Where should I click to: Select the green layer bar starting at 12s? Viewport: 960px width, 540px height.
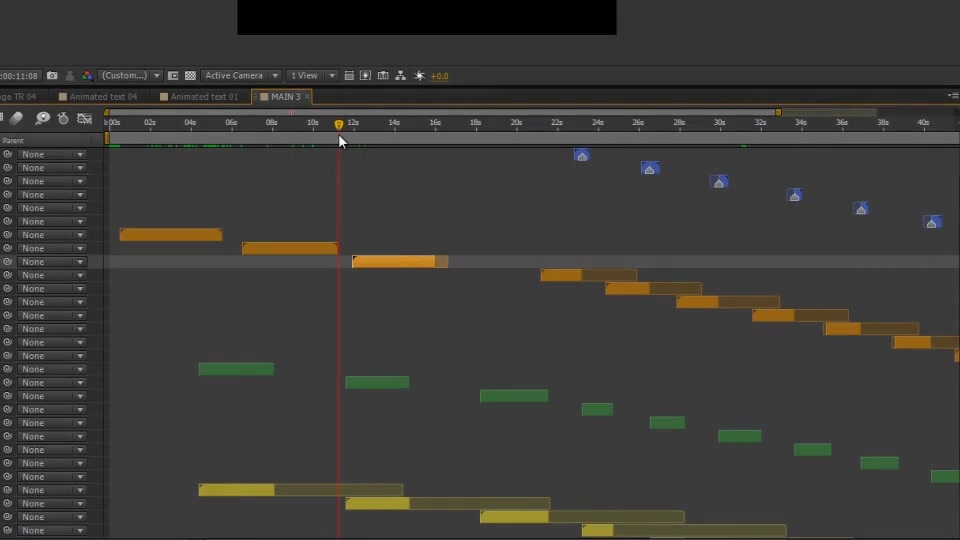(x=377, y=383)
